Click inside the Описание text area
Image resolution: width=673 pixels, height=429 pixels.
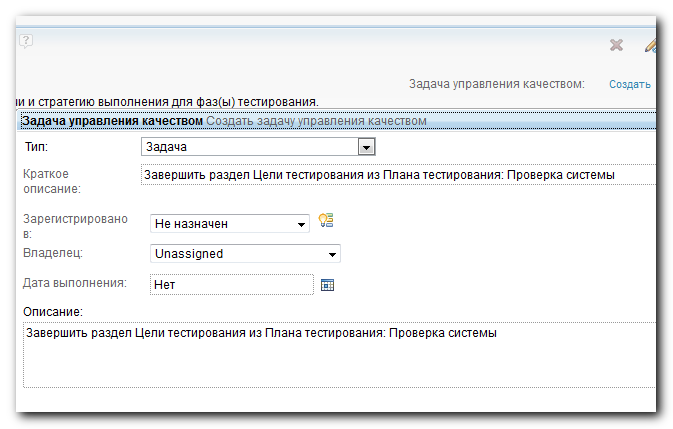click(x=339, y=355)
